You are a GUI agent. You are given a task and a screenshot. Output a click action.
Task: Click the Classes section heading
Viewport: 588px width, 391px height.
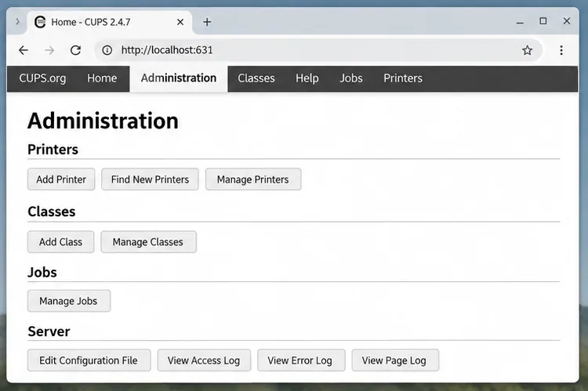[52, 212]
